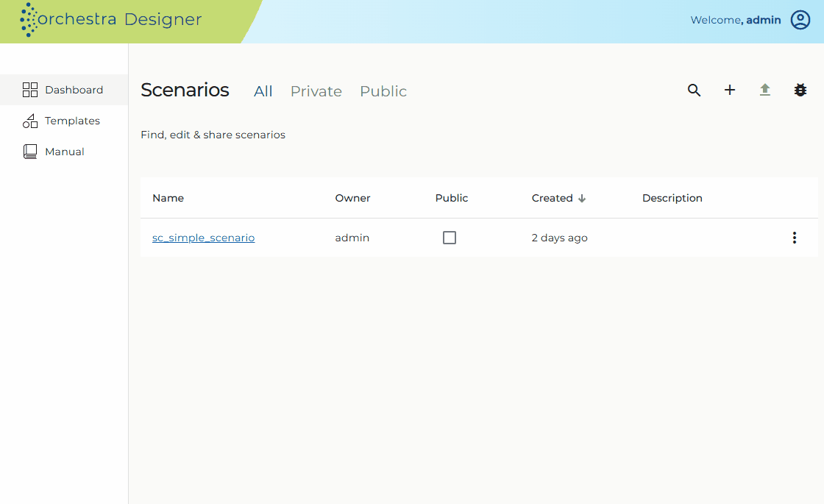Screen dimensions: 824x504
Task: Click the Scenarios heading
Action: click(185, 90)
